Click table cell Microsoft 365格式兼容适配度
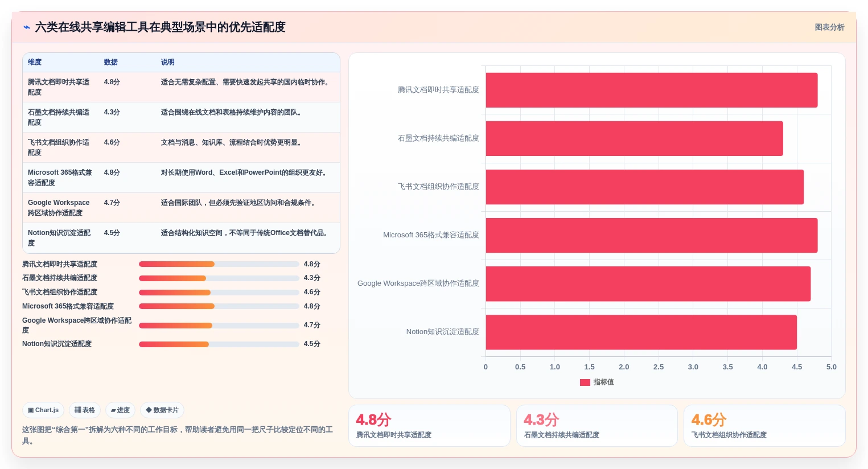The height and width of the screenshot is (469, 868). (x=60, y=178)
